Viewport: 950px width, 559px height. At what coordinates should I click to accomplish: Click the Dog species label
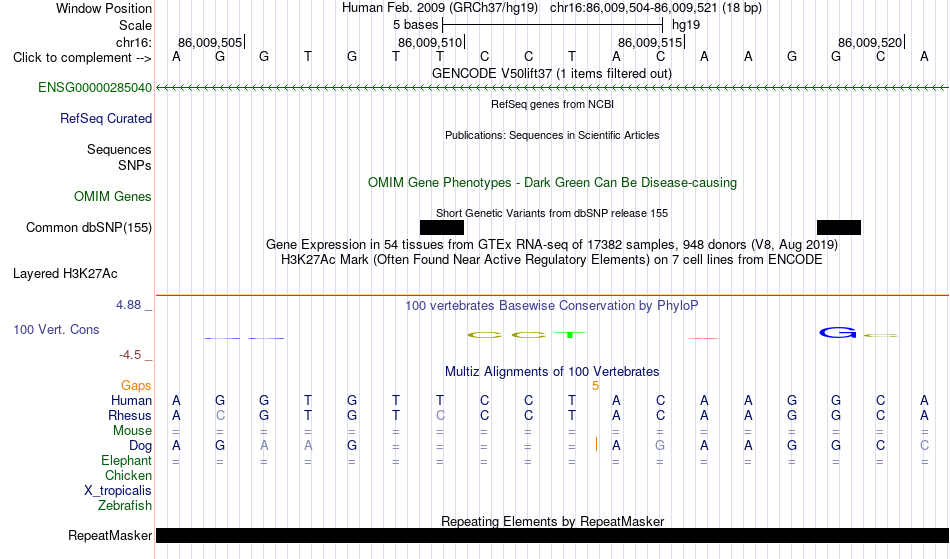coord(141,446)
